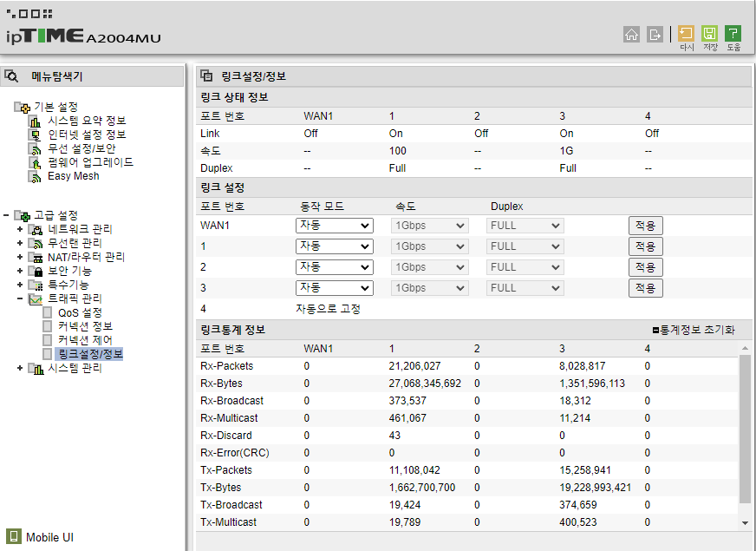Click the 트래픽 관리 graph icon
The height and width of the screenshot is (551, 756).
[36, 299]
